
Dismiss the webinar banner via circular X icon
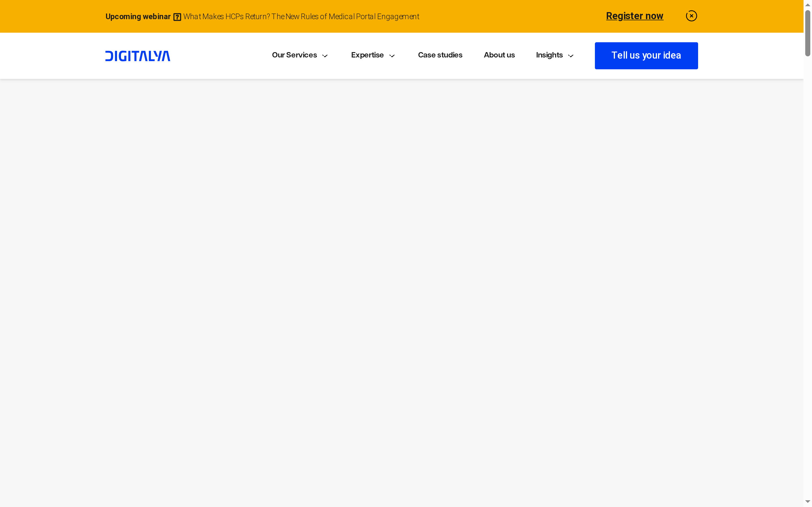pos(691,16)
